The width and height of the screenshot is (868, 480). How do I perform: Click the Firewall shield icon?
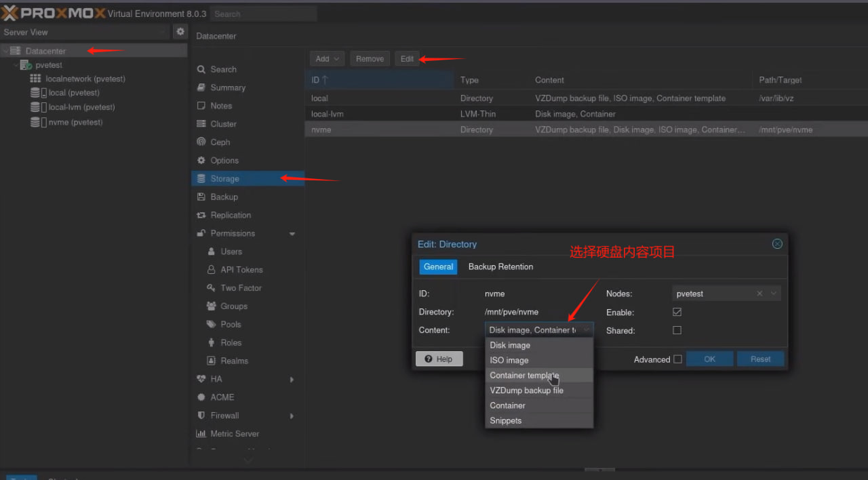tap(201, 416)
